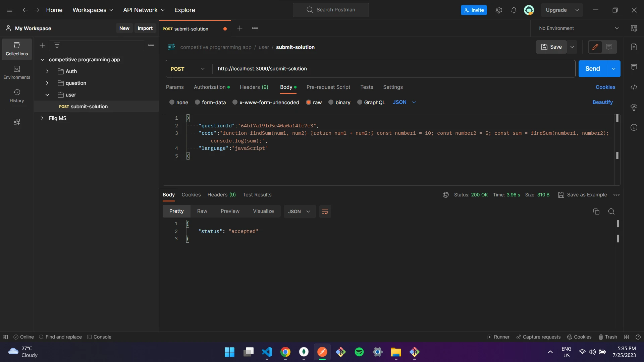Screen dimensions: 644x362
Task: Click the Import button
Action: click(145, 28)
